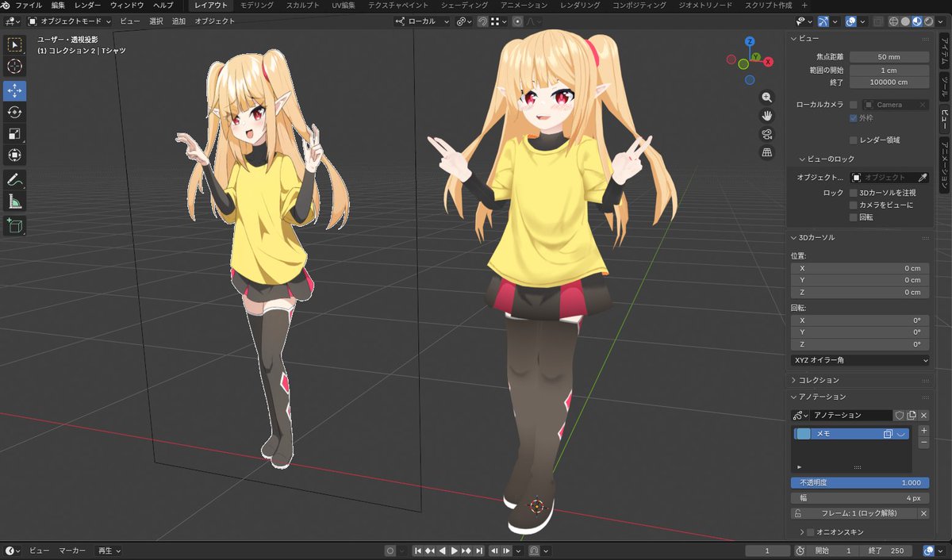
Task: Click the eyedropper next to object field
Action: point(923,178)
